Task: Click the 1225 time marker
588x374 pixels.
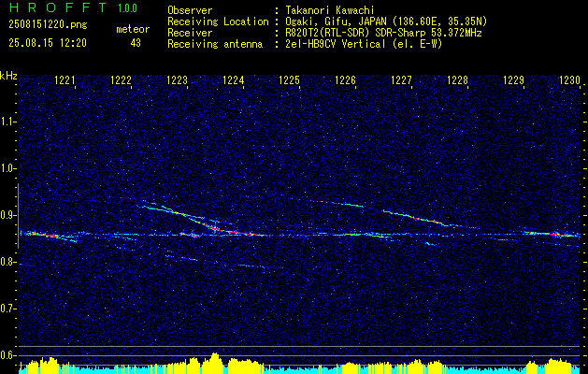Action: coord(289,79)
